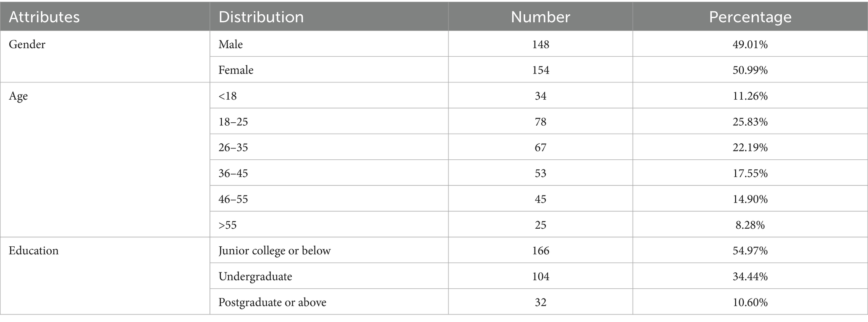
Task: Select the Undergraduate cell
Action: coord(255,277)
